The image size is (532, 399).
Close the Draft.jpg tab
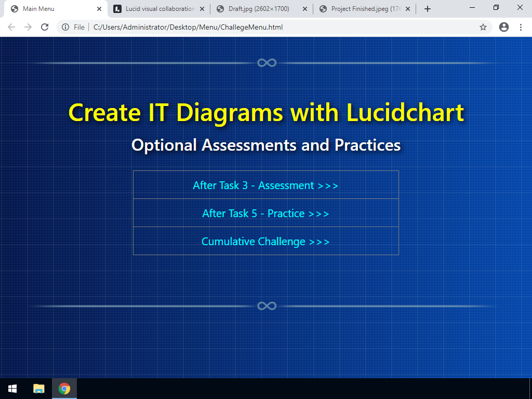click(x=304, y=9)
